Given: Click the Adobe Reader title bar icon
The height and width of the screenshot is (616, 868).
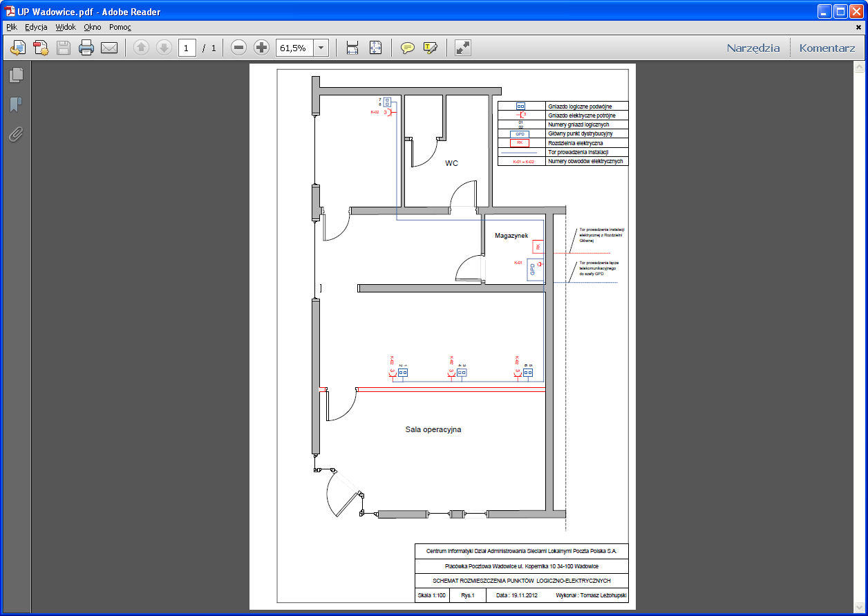Looking at the screenshot, I should [10, 11].
